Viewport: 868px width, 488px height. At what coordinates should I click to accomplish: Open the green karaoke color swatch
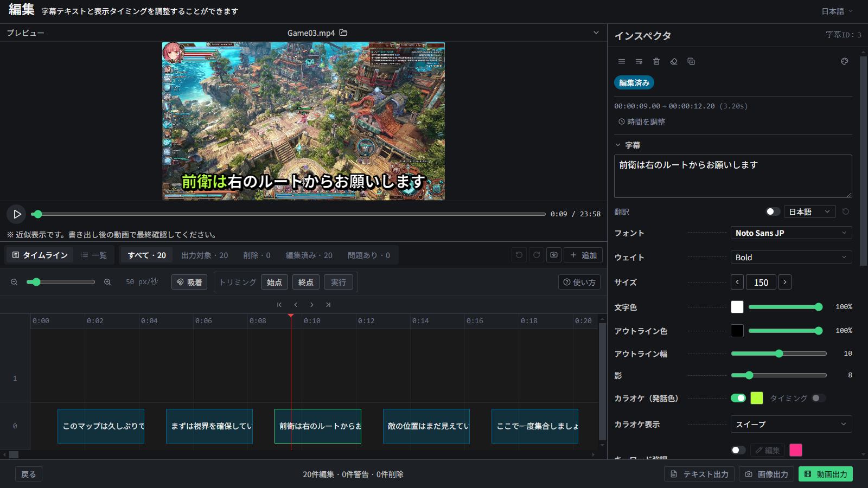click(x=757, y=398)
